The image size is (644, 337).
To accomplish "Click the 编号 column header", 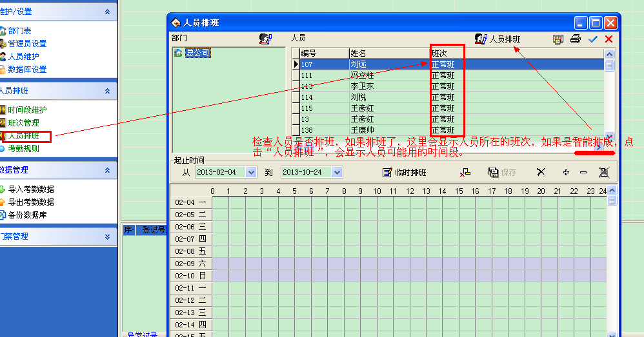I will pyautogui.click(x=324, y=53).
